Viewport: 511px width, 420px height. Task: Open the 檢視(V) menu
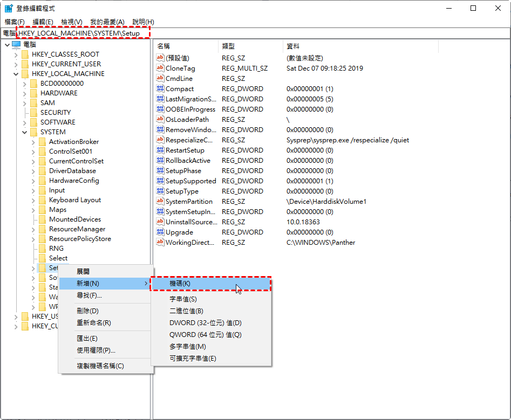72,22
